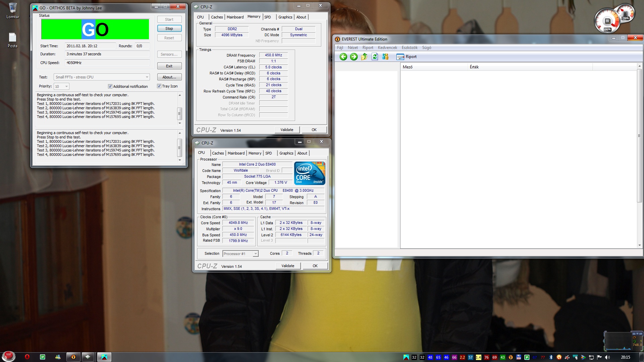Click the Mező column header in EVEREST
This screenshot has height=362, width=644.
tap(434, 67)
